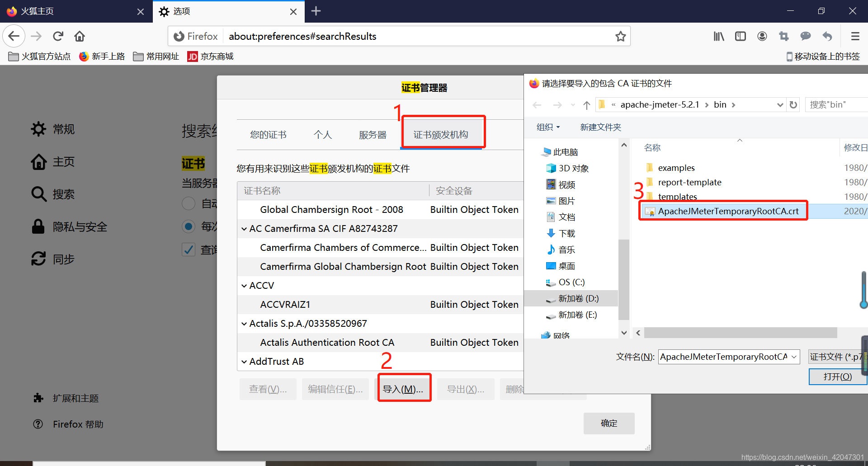868x466 pixels.
Task: Open Firefox 帮助
Action: pyautogui.click(x=68, y=424)
